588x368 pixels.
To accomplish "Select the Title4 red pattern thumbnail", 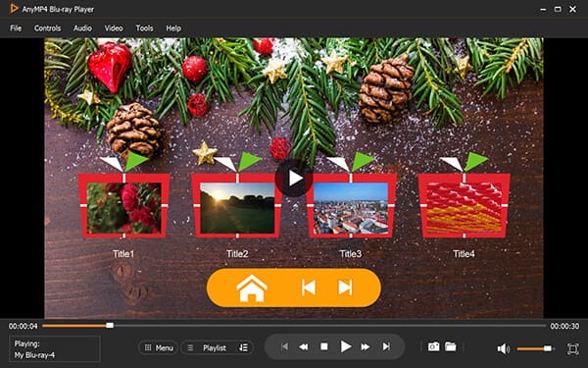I will pyautogui.click(x=464, y=208).
